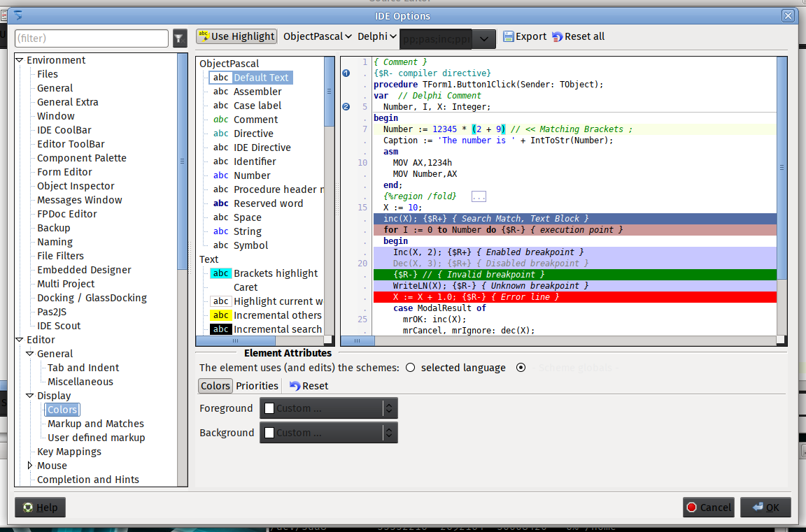Viewport: 806px width, 532px height.
Task: Click the Background white color swatch
Action: (269, 433)
